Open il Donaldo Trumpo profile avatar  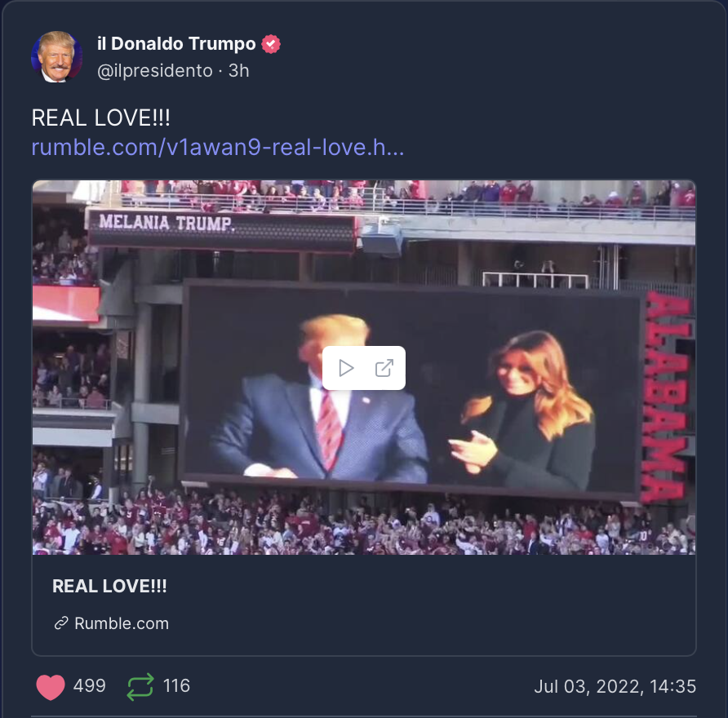click(57, 56)
